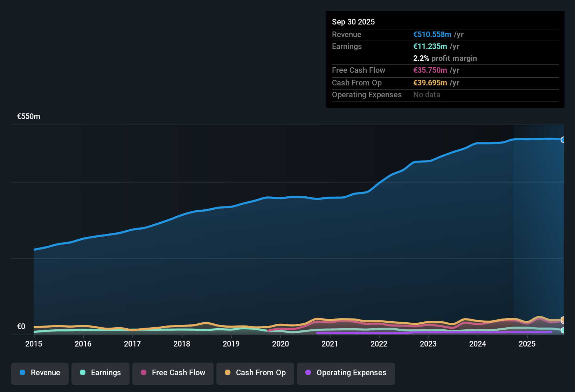The image size is (575, 392).
Task: Toggle the Revenue series visibility
Action: (x=40, y=373)
